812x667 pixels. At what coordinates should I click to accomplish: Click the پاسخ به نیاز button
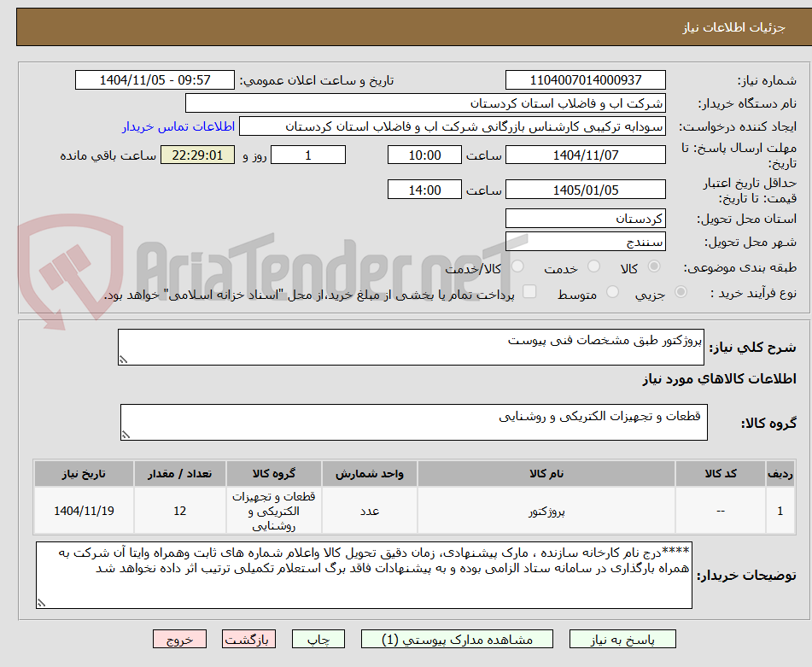pyautogui.click(x=622, y=639)
